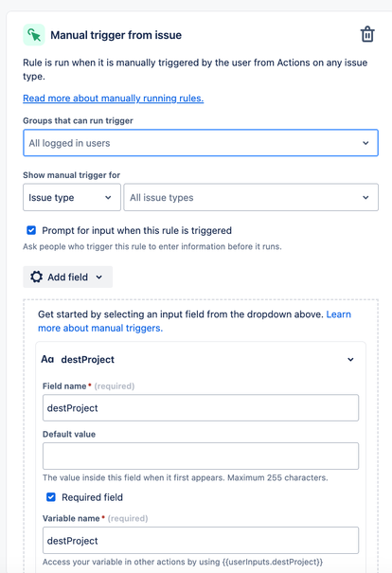Viewport: 392px width, 573px height.
Task: Click the green manual trigger cursor icon
Action: click(34, 35)
